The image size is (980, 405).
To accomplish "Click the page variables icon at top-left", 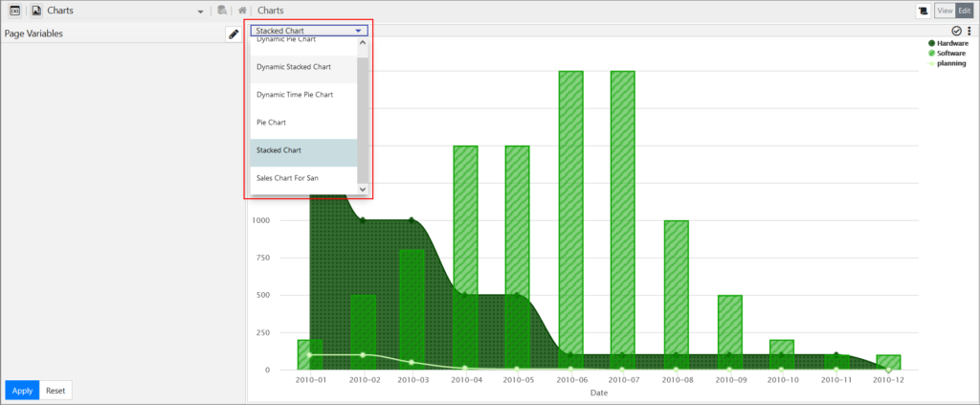I will pyautogui.click(x=15, y=11).
